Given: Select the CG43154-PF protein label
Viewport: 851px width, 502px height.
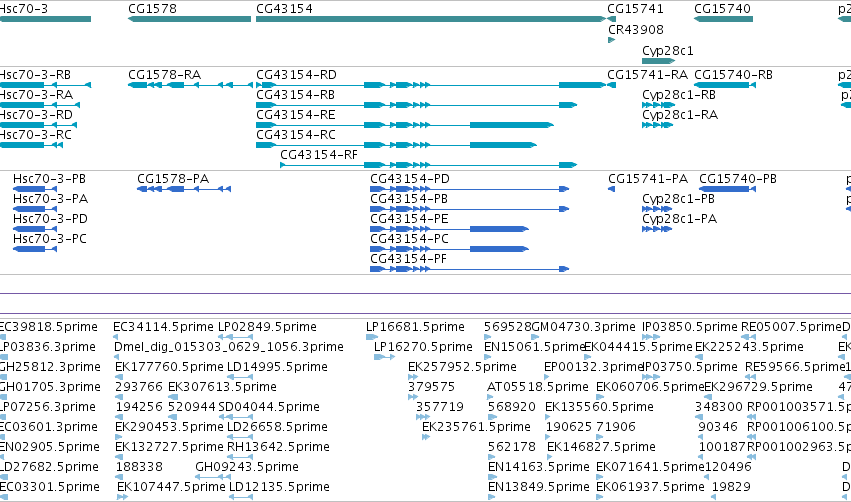Looking at the screenshot, I should pyautogui.click(x=409, y=259).
